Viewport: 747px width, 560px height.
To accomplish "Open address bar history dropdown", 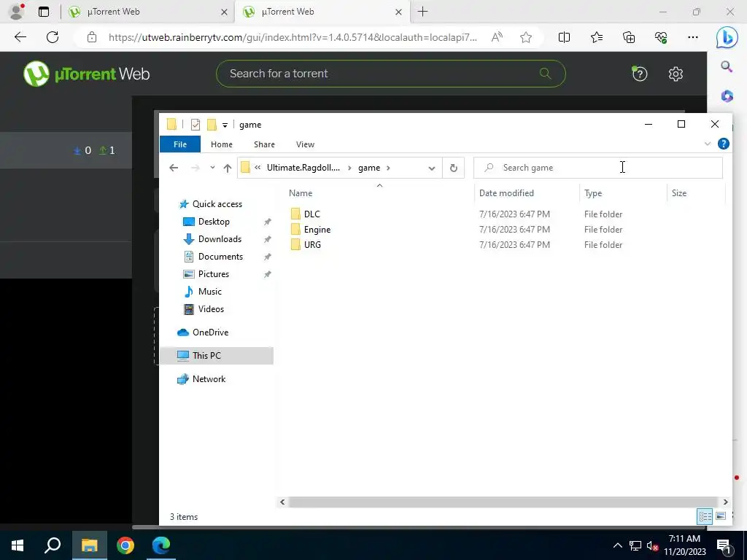I will point(432,168).
